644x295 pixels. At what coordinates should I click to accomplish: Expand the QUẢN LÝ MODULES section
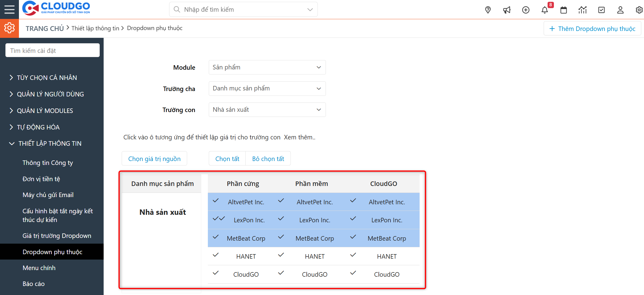pyautogui.click(x=44, y=111)
